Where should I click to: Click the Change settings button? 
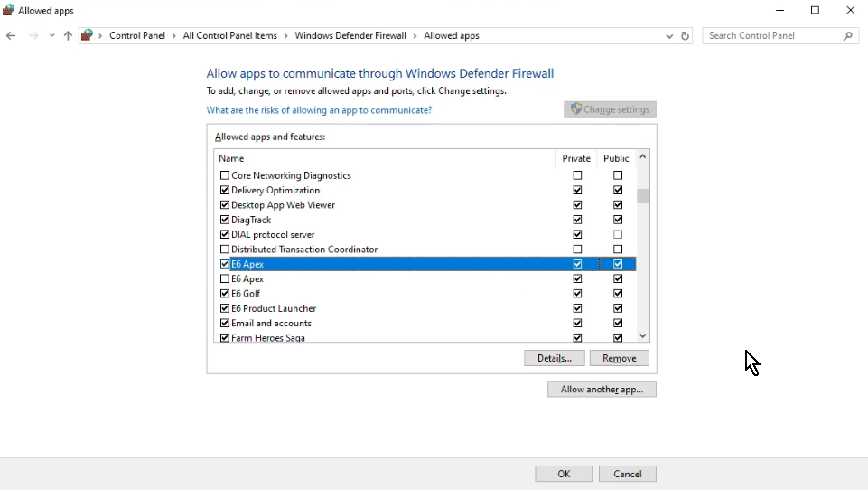pos(610,109)
